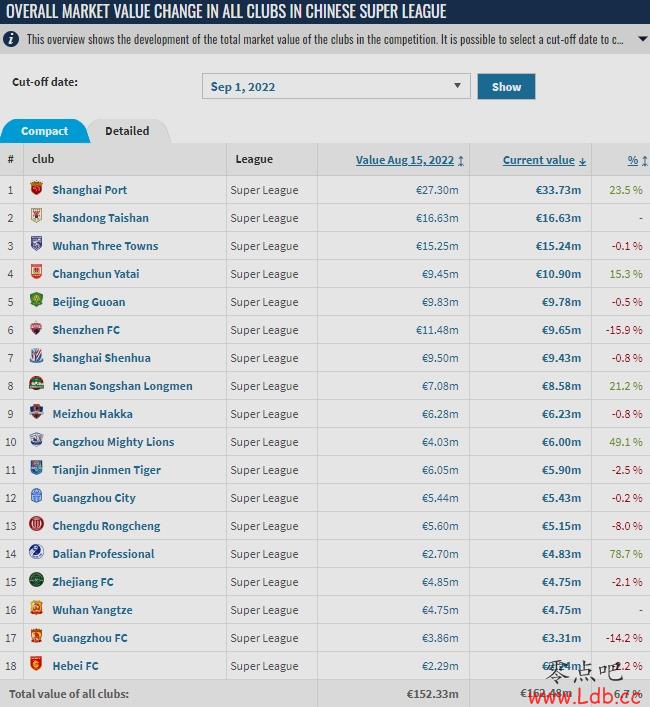This screenshot has height=707, width=650.
Task: Click the Show button
Action: 506,86
